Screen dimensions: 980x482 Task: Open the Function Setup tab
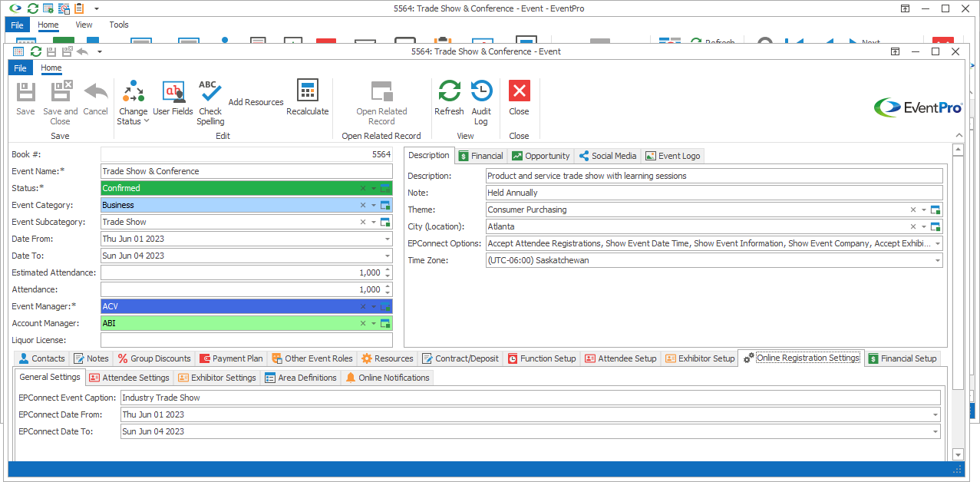tap(542, 358)
